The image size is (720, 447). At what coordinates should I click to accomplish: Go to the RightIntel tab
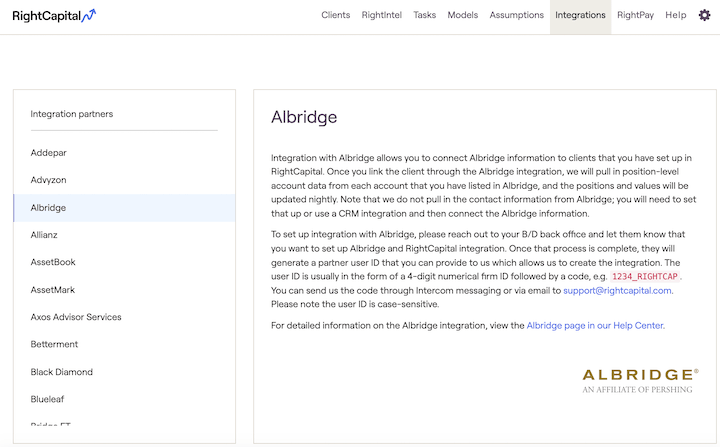tap(381, 15)
